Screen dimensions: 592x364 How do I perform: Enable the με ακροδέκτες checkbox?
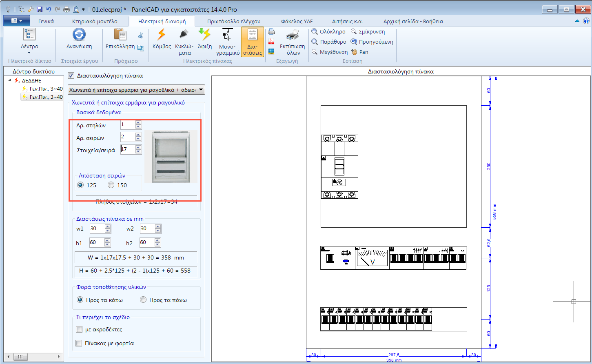coord(79,329)
